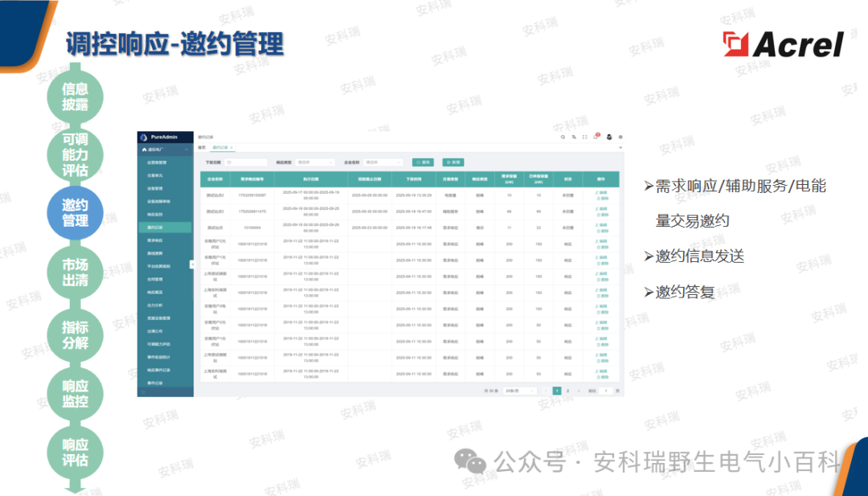Click the PureAdmin logo
868x496 pixels.
click(x=145, y=137)
